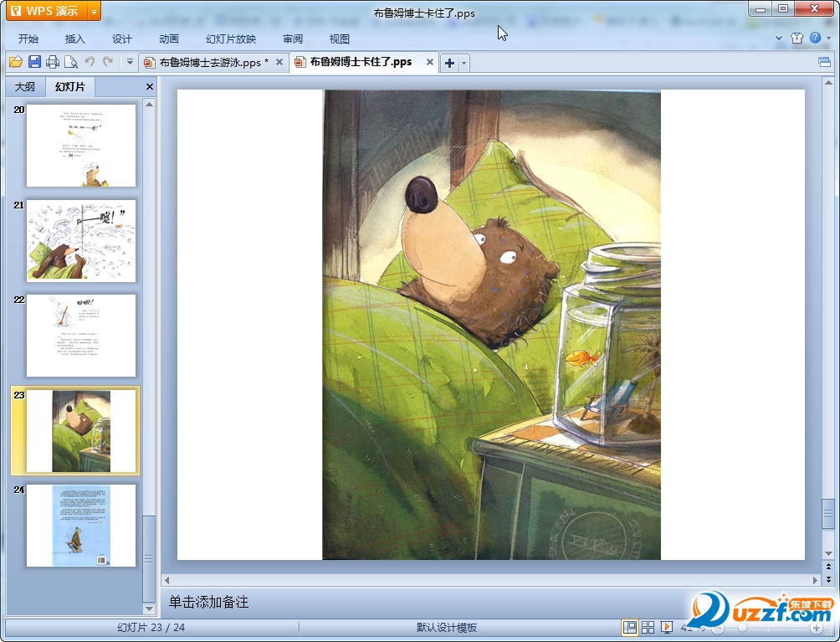The image size is (840, 642).
Task: Print the presentation using the printer icon
Action: (53, 62)
